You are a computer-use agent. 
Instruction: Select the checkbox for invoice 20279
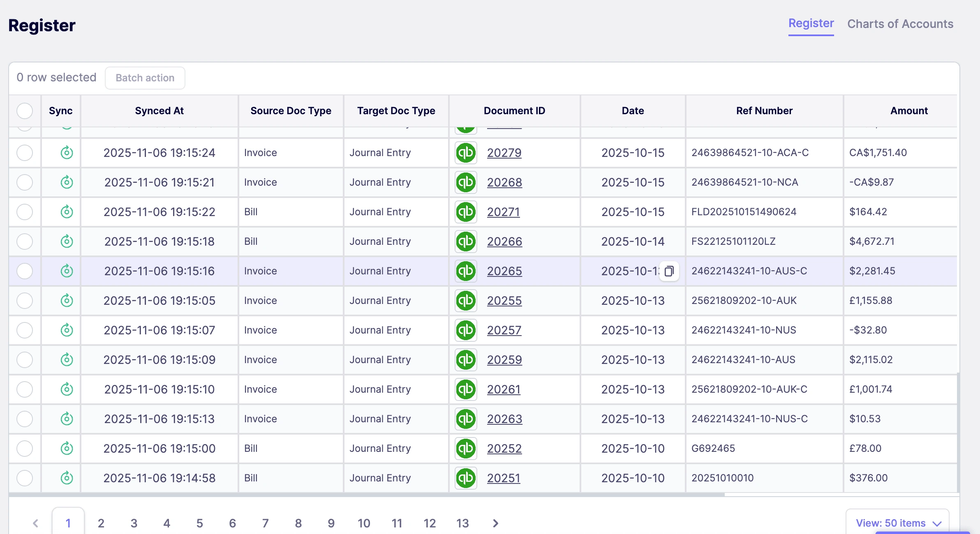(x=25, y=152)
